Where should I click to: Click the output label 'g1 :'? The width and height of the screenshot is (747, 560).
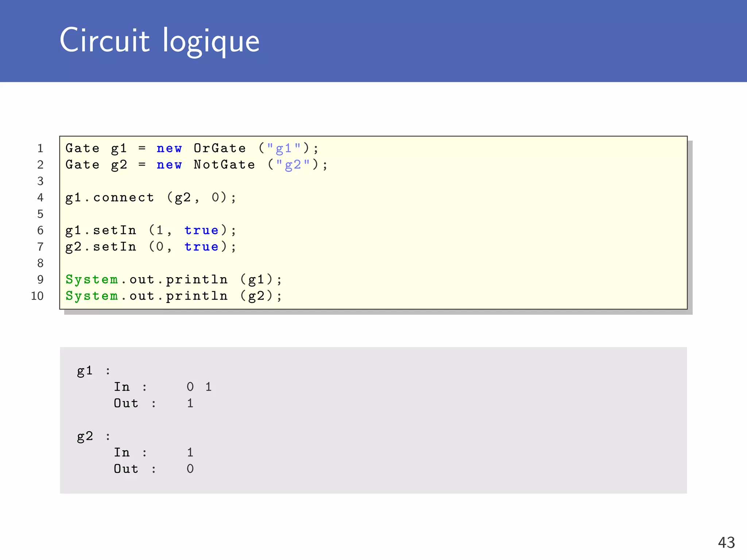(93, 371)
